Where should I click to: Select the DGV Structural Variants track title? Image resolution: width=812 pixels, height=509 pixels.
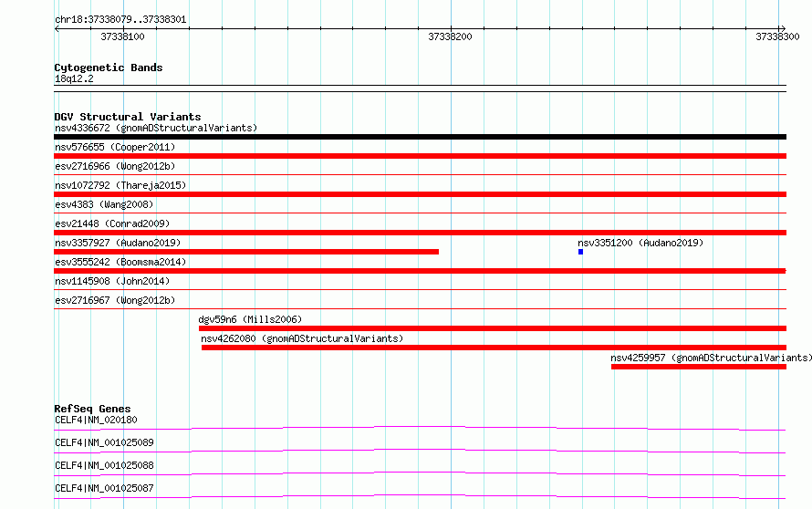[128, 117]
